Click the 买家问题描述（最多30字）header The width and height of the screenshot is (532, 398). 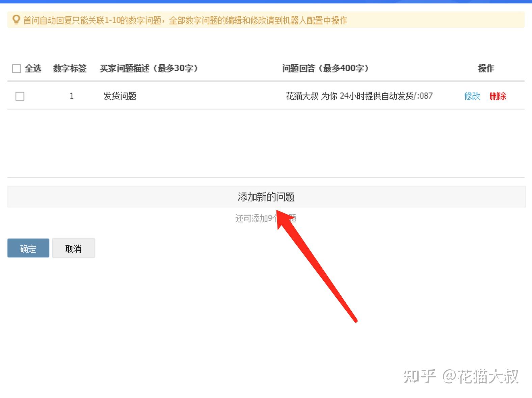pyautogui.click(x=149, y=69)
